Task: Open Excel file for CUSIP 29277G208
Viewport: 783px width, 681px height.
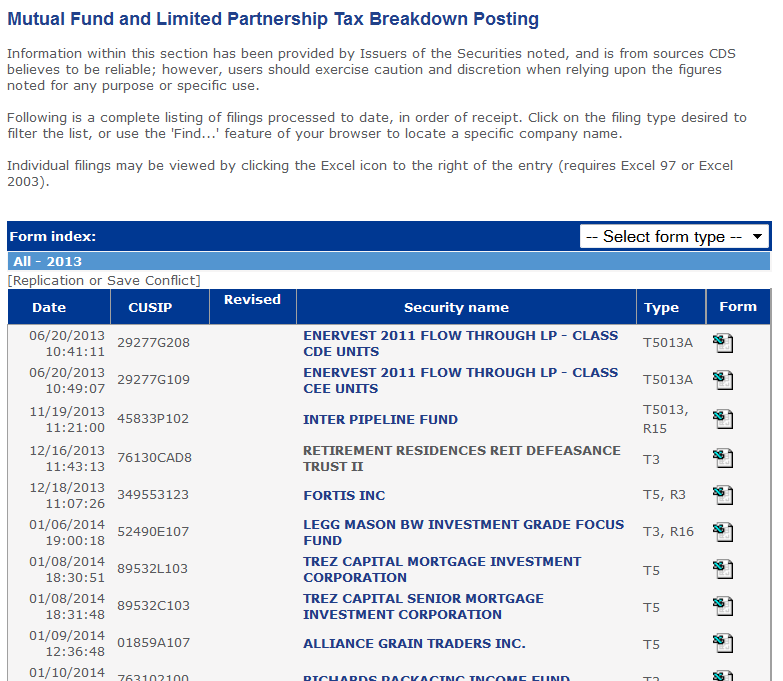Action: (723, 343)
